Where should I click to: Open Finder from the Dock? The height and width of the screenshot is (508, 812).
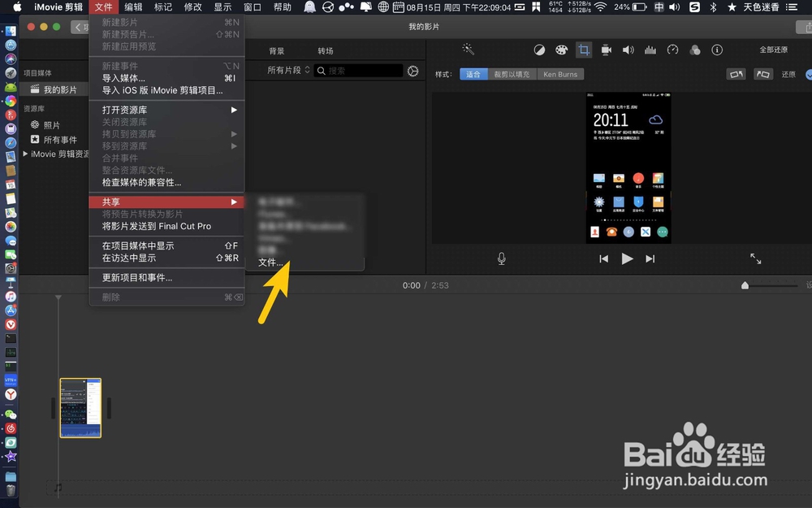pos(11,31)
